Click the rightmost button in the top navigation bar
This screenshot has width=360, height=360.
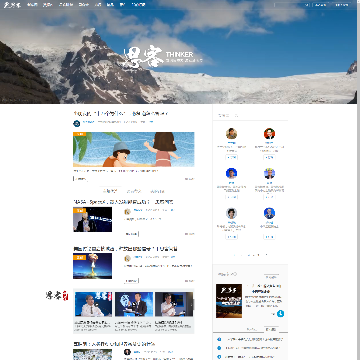342,5
